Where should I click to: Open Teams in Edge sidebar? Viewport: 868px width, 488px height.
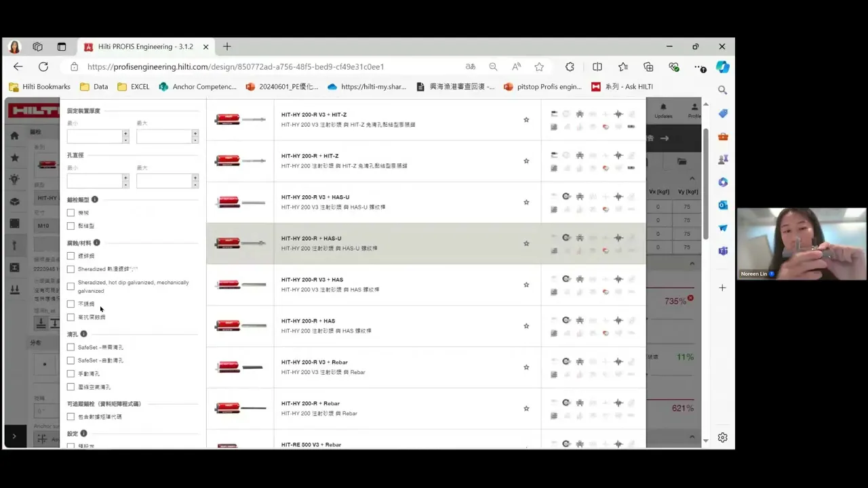click(723, 251)
